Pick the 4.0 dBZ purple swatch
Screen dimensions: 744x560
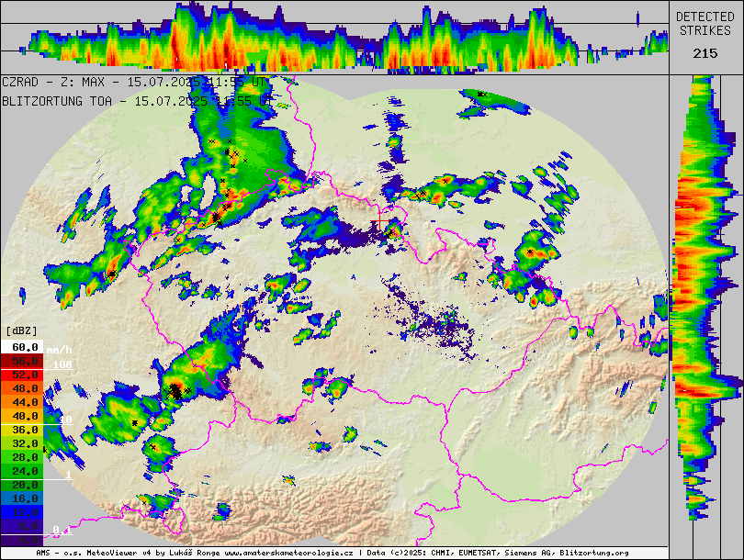coord(22,540)
